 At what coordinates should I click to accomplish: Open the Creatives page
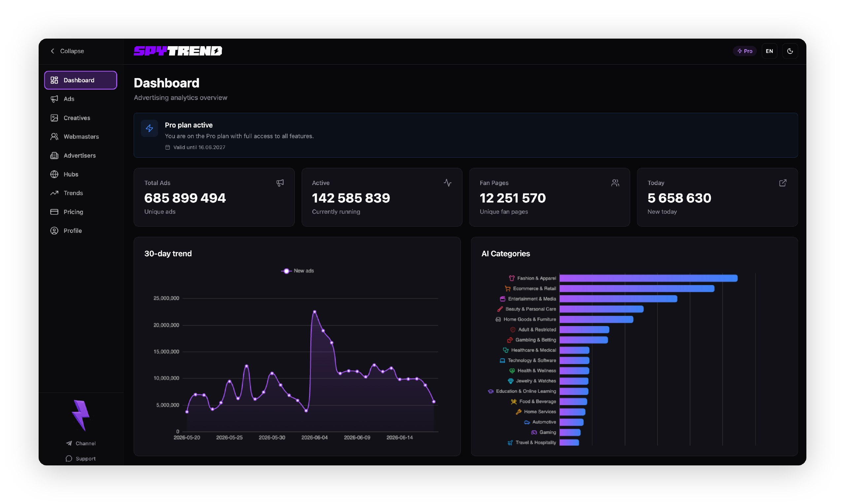point(81,118)
